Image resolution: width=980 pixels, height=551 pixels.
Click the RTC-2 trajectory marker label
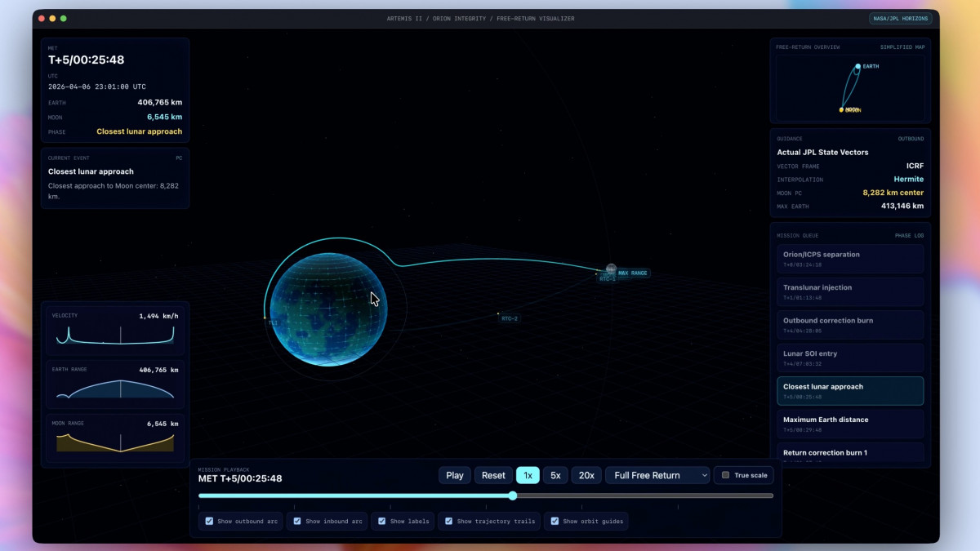click(x=510, y=318)
